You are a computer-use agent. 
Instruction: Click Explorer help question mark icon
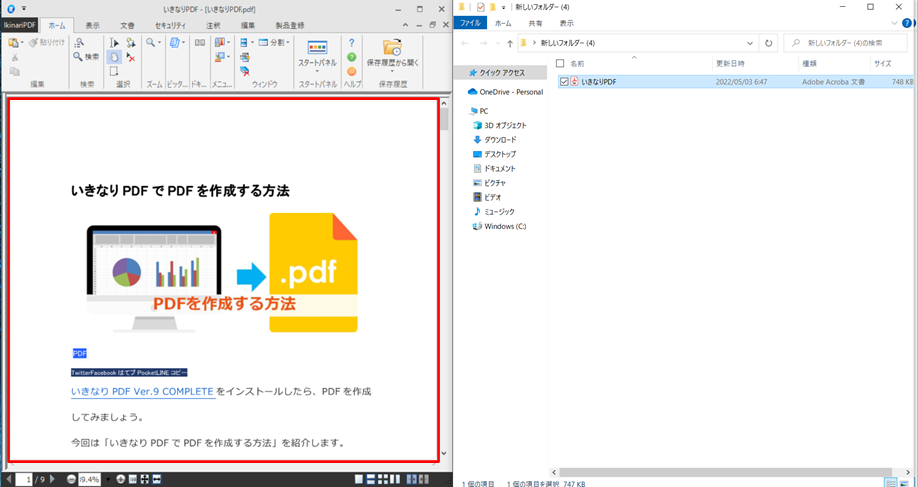click(907, 23)
